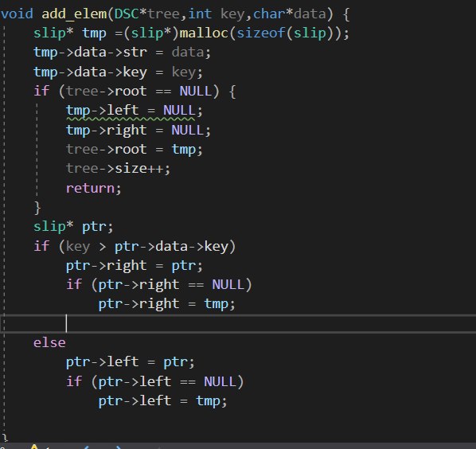
Task: Click the if (key > ptr->data->key) line
Action: pos(135,247)
